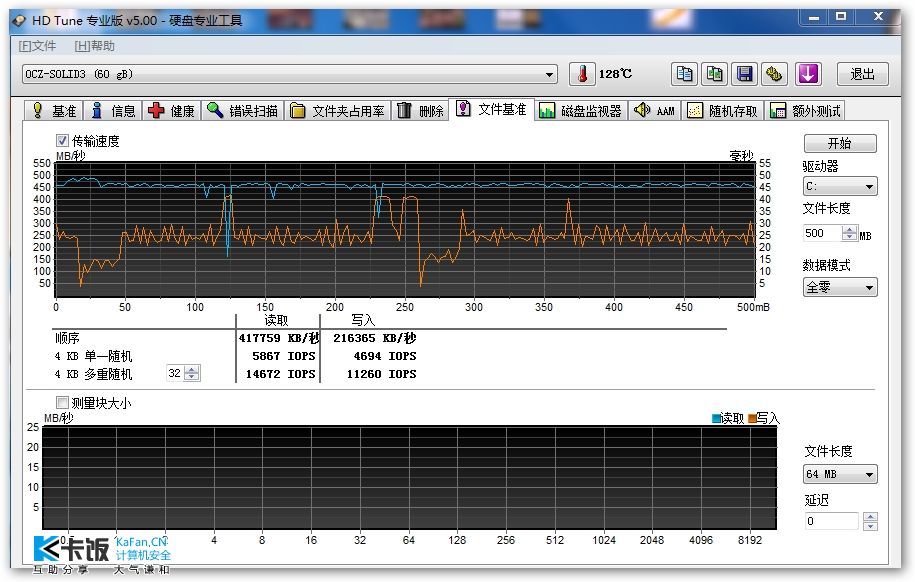Click the 500 MB file length input field
This screenshot has height=582, width=915.
click(822, 234)
